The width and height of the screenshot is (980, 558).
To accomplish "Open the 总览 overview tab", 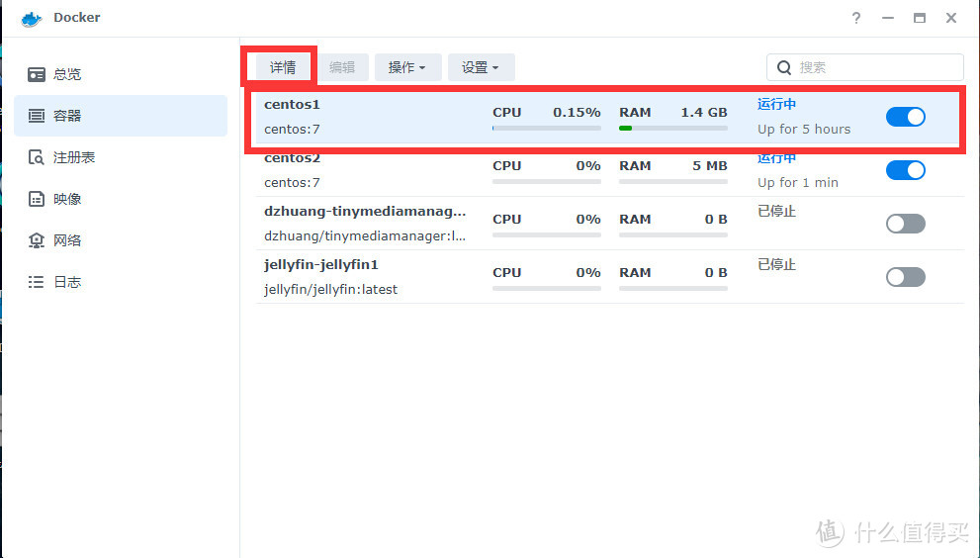I will [x=121, y=74].
